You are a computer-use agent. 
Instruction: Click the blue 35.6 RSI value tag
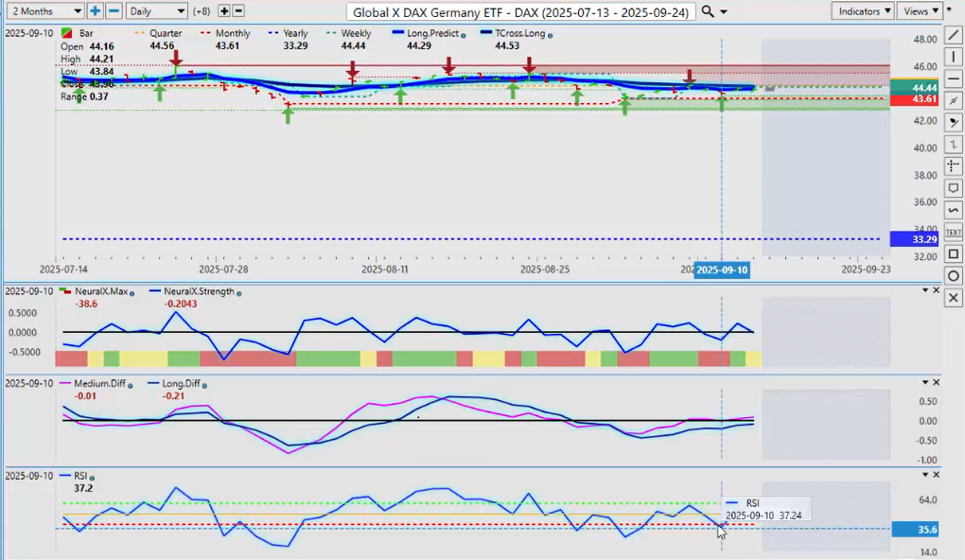pyautogui.click(x=914, y=529)
